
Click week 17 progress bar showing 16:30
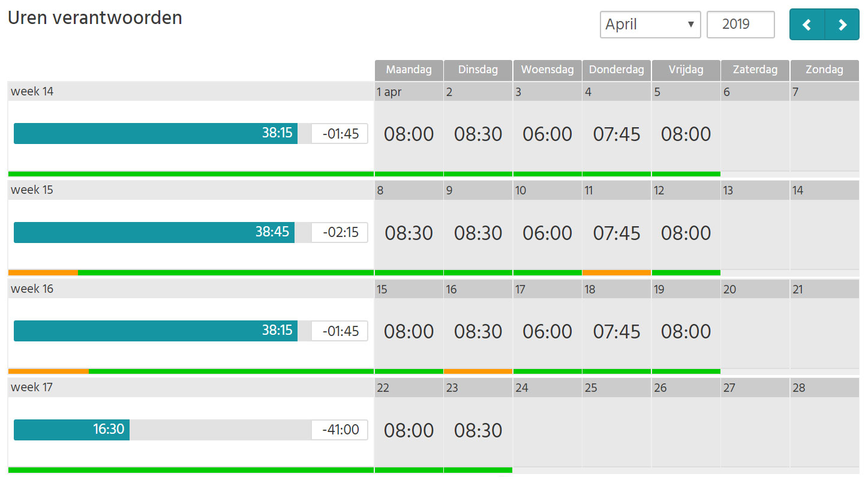[71, 430]
